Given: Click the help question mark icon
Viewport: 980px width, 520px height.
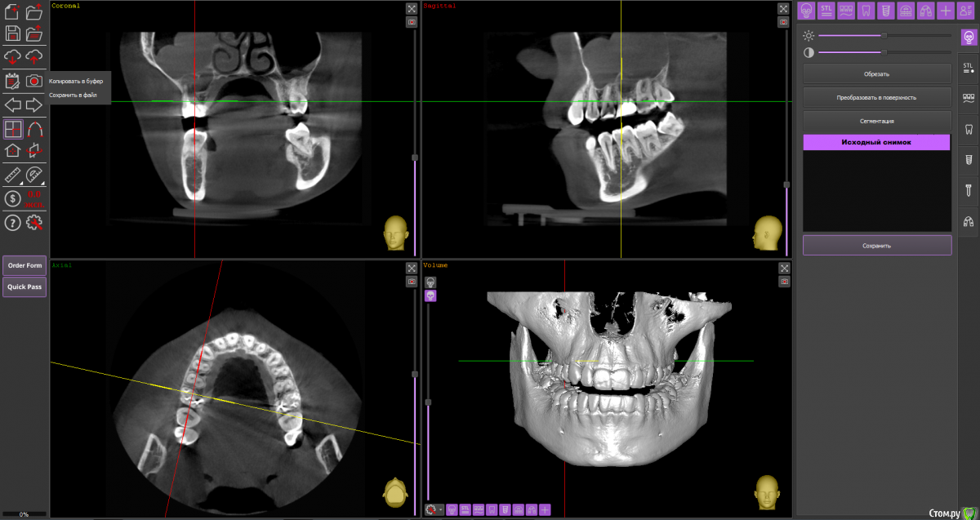Looking at the screenshot, I should 13,222.
